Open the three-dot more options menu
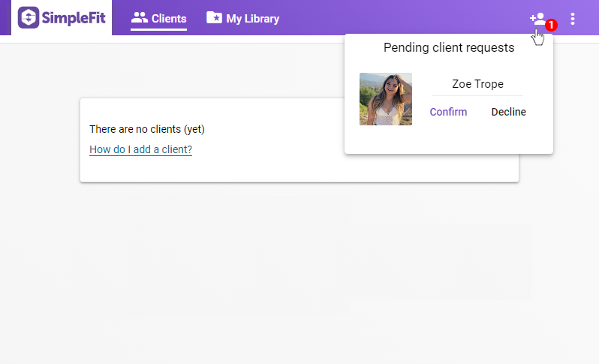 pyautogui.click(x=573, y=19)
